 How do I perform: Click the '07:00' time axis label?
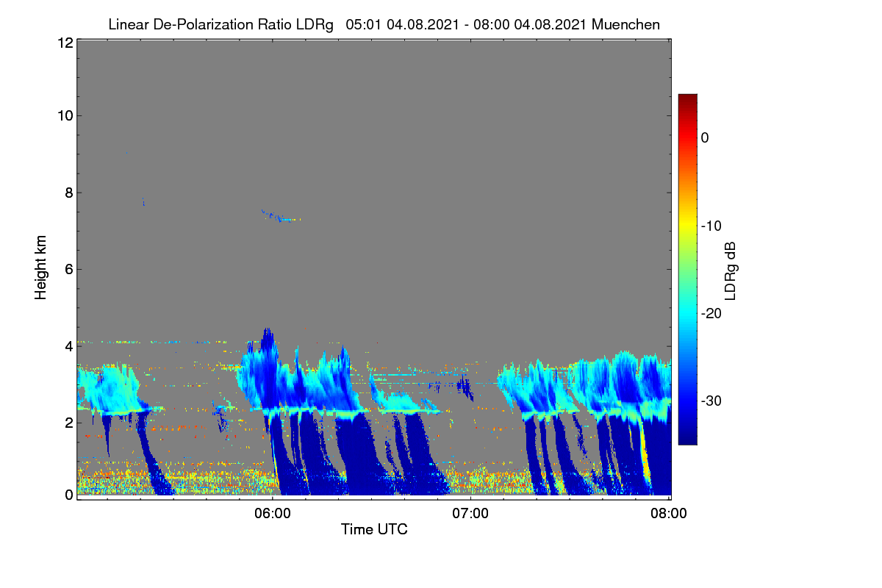[x=470, y=514]
